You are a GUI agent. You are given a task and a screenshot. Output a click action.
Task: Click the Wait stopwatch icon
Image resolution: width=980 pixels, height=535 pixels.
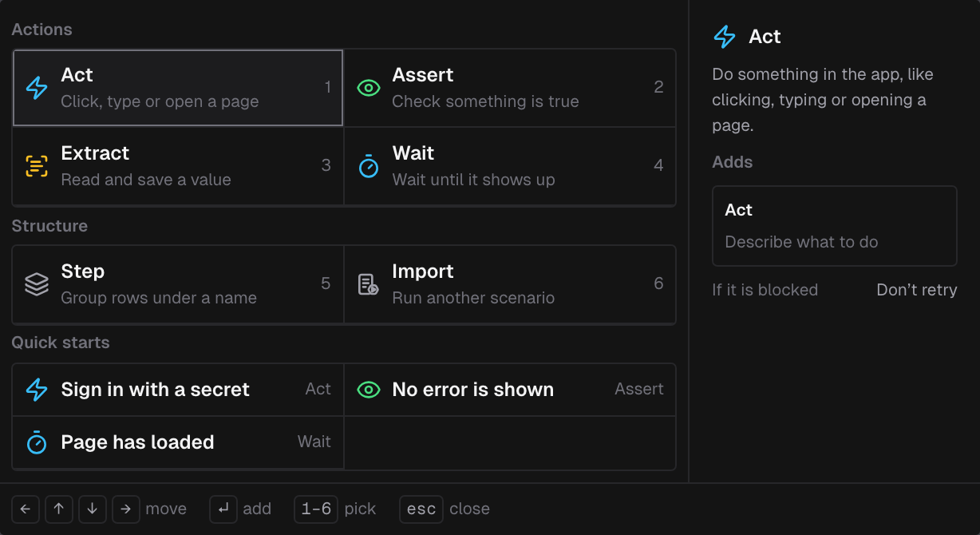pos(368,166)
